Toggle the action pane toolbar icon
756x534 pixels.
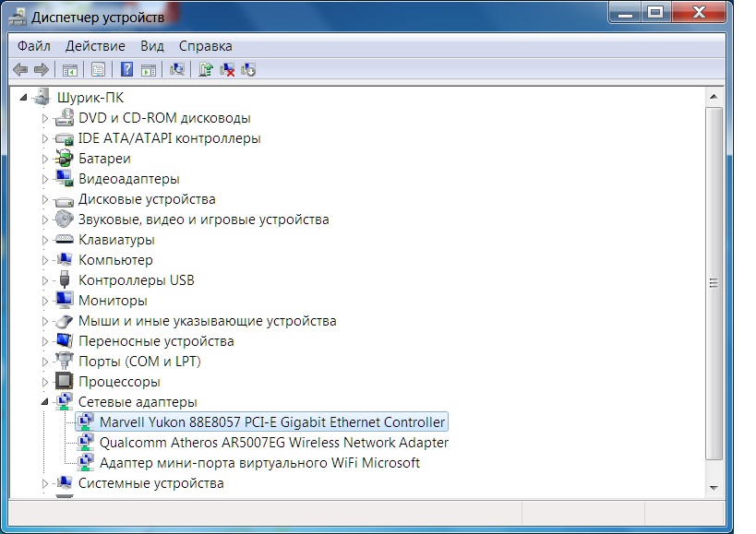pyautogui.click(x=149, y=70)
